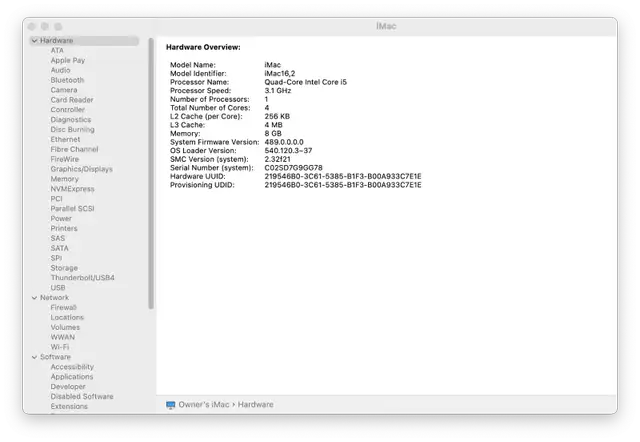
Task: Select WWAN under Network
Action: point(62,338)
